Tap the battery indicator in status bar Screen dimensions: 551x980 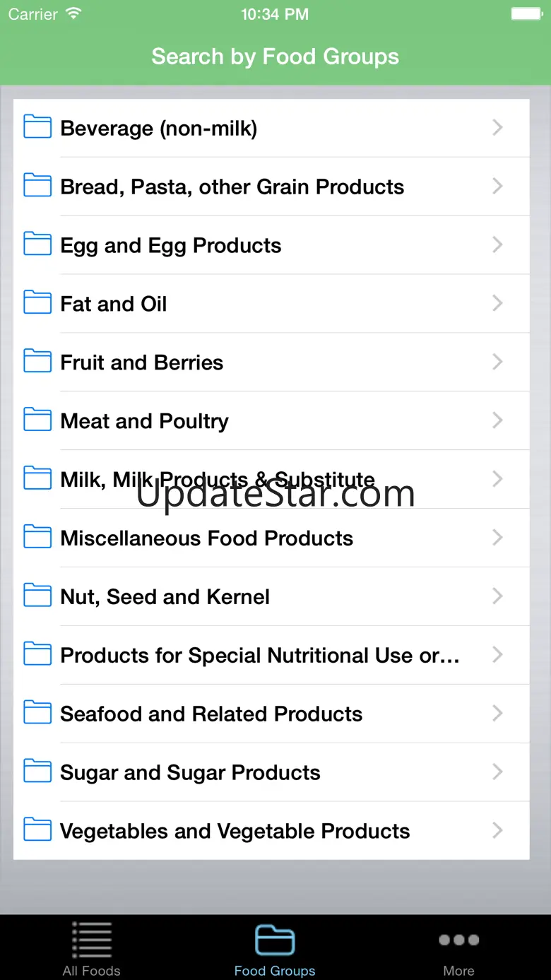[526, 14]
